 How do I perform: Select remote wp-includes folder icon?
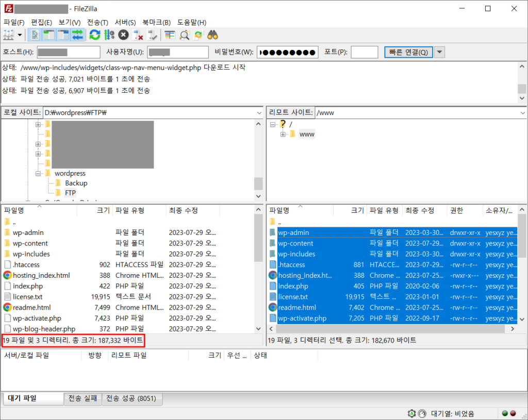click(x=272, y=254)
